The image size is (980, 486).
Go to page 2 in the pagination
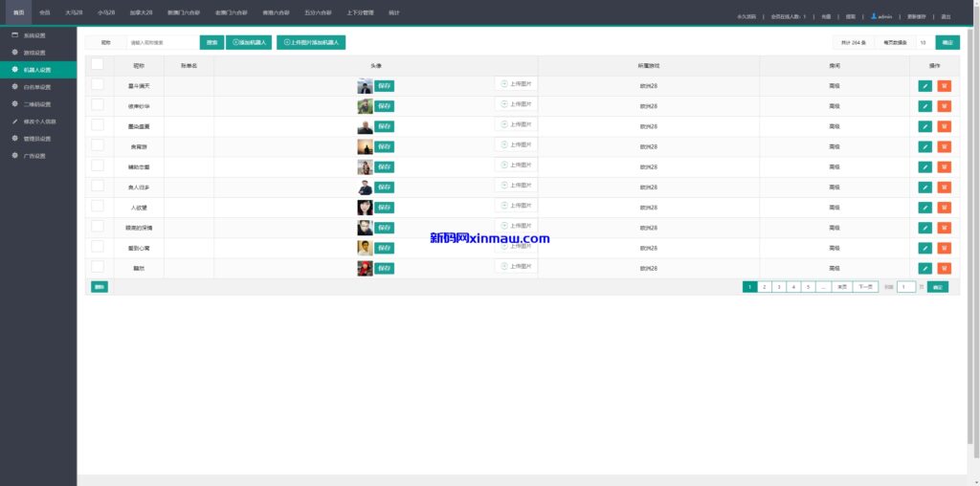pyautogui.click(x=764, y=287)
